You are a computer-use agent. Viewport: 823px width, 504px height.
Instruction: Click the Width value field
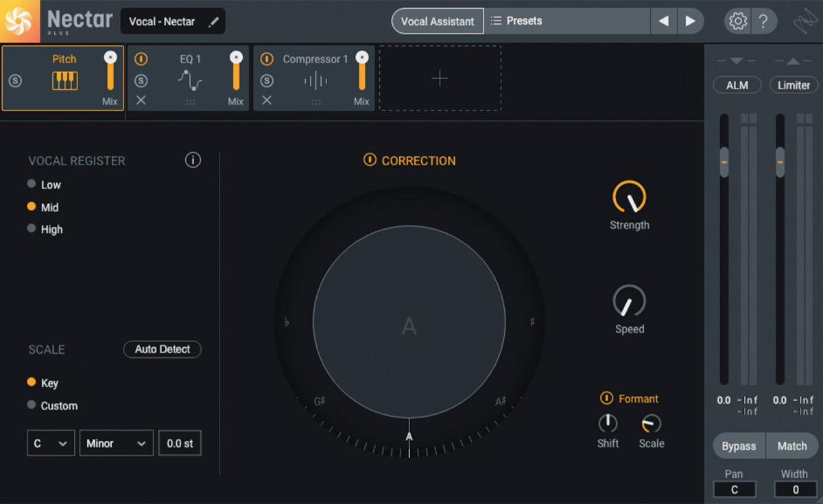pos(796,490)
